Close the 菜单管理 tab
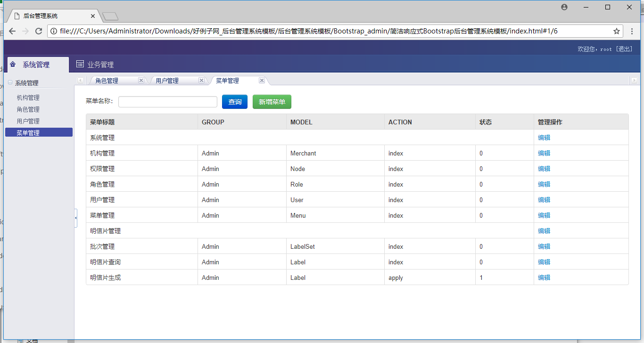 pyautogui.click(x=262, y=81)
